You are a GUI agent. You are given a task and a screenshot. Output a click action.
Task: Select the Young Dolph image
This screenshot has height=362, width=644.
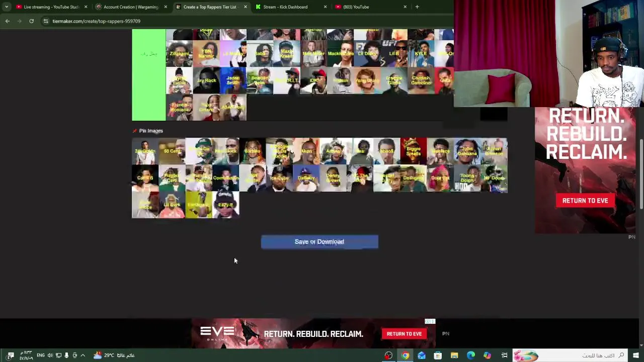467,178
